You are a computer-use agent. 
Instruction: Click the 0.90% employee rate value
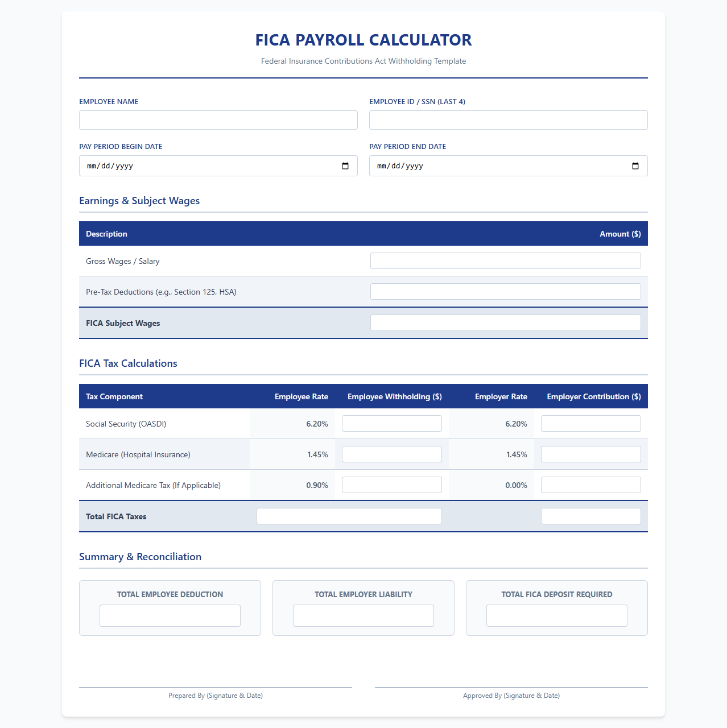(317, 485)
